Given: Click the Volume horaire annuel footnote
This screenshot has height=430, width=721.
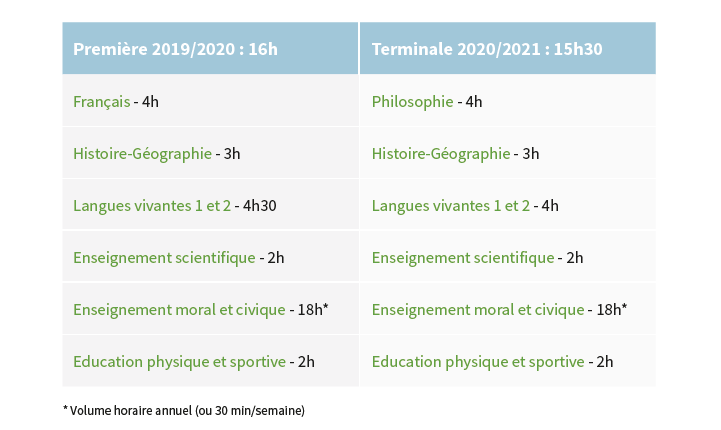Looking at the screenshot, I should coord(184,410).
